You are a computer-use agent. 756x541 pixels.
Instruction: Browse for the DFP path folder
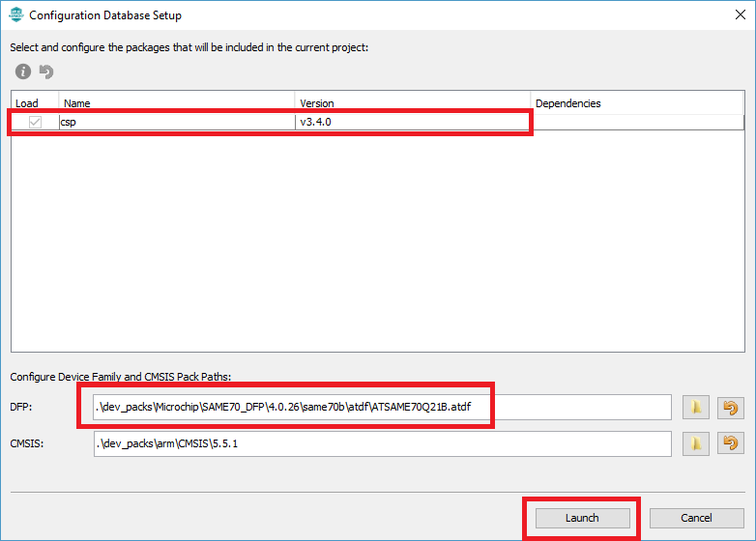pyautogui.click(x=696, y=408)
